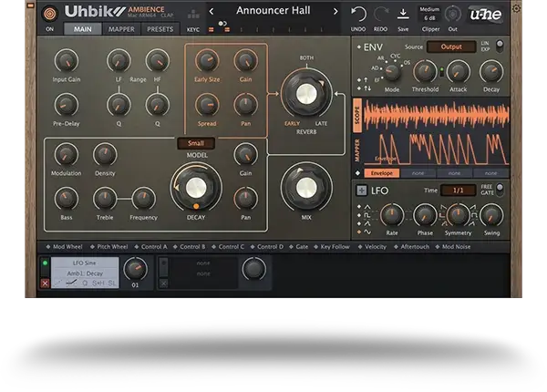547x392 pixels.
Task: Click the plus icon beside LFO
Action: tap(359, 190)
